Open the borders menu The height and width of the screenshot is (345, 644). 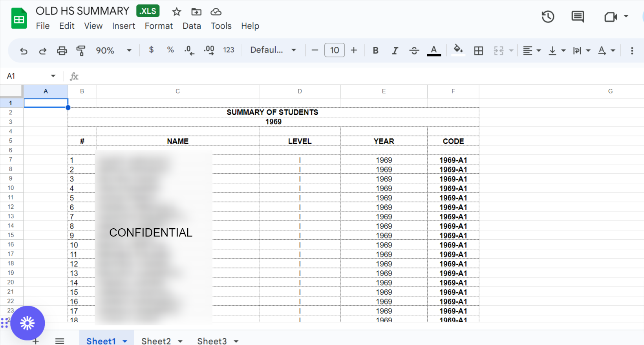tap(478, 51)
